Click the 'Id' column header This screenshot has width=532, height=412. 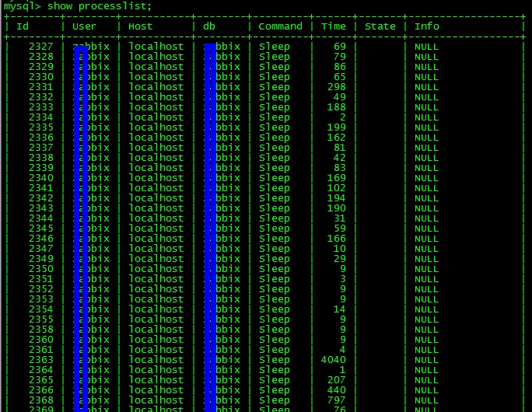point(23,26)
